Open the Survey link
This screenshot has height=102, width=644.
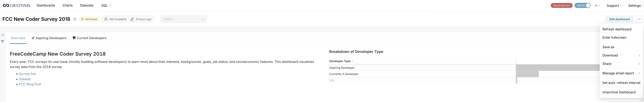point(28,74)
